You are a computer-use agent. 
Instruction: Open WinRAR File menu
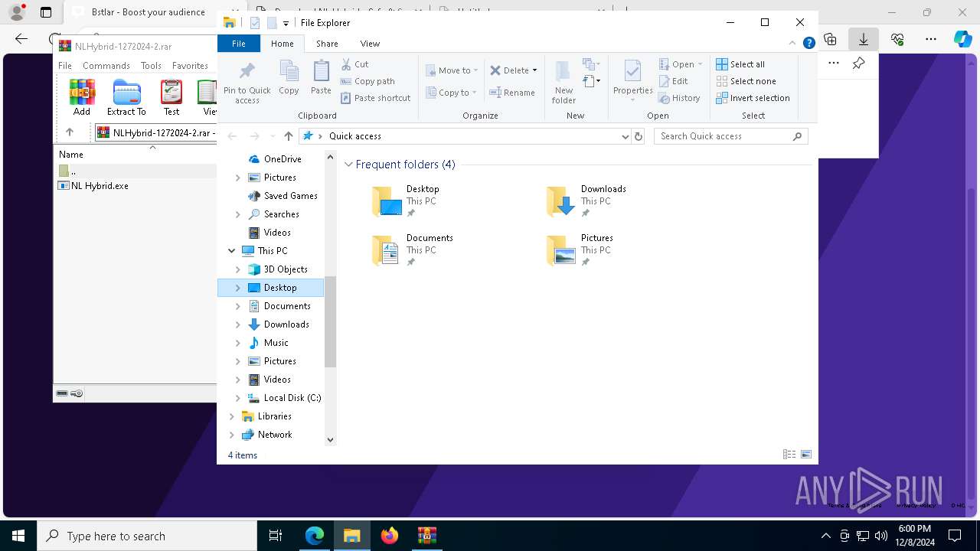point(65,66)
